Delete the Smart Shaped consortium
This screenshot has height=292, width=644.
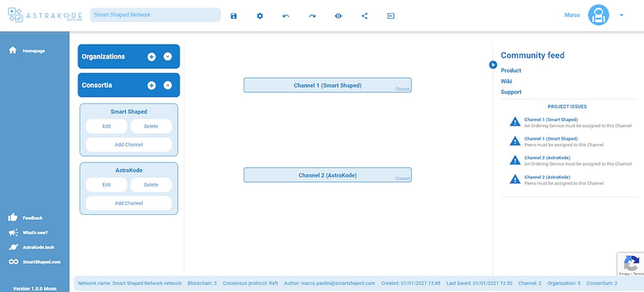point(151,126)
